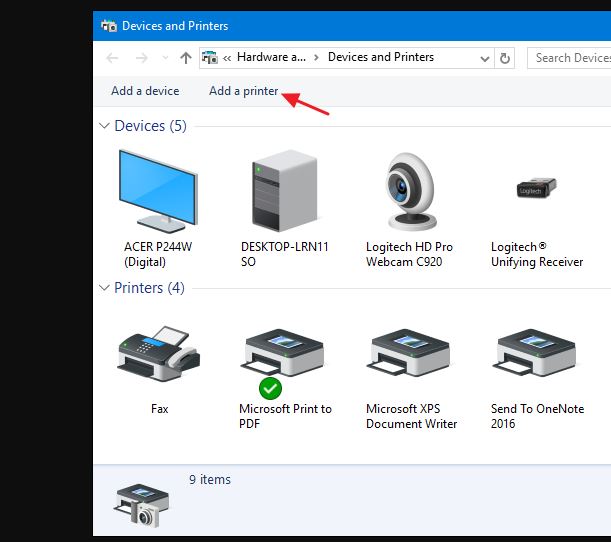Image resolution: width=611 pixels, height=542 pixels.
Task: Select the ACER P244W monitor icon
Action: point(158,191)
